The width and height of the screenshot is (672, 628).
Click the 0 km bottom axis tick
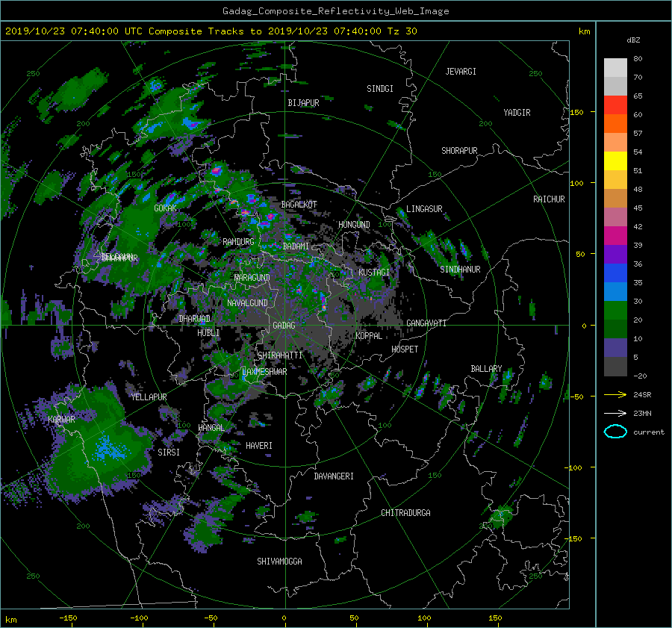284,618
